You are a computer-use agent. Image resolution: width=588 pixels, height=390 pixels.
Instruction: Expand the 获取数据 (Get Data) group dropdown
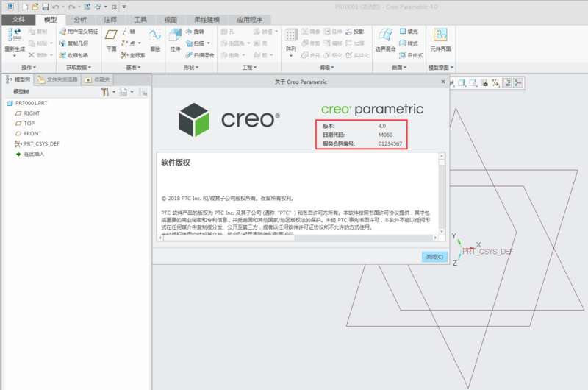pos(79,67)
